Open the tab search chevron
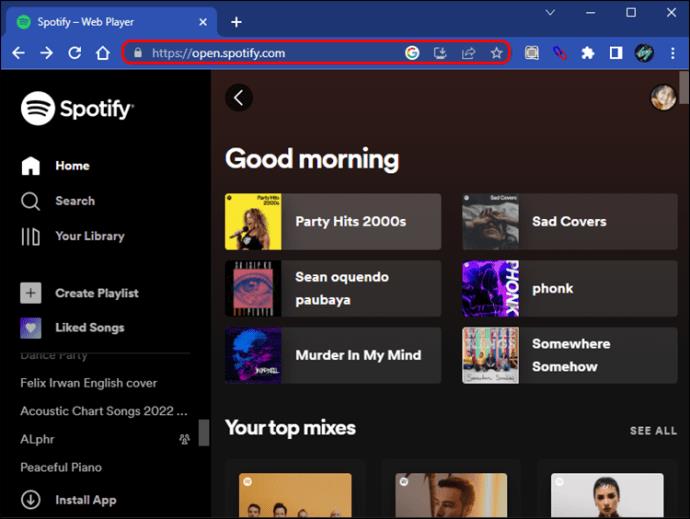690x519 pixels. (x=550, y=13)
